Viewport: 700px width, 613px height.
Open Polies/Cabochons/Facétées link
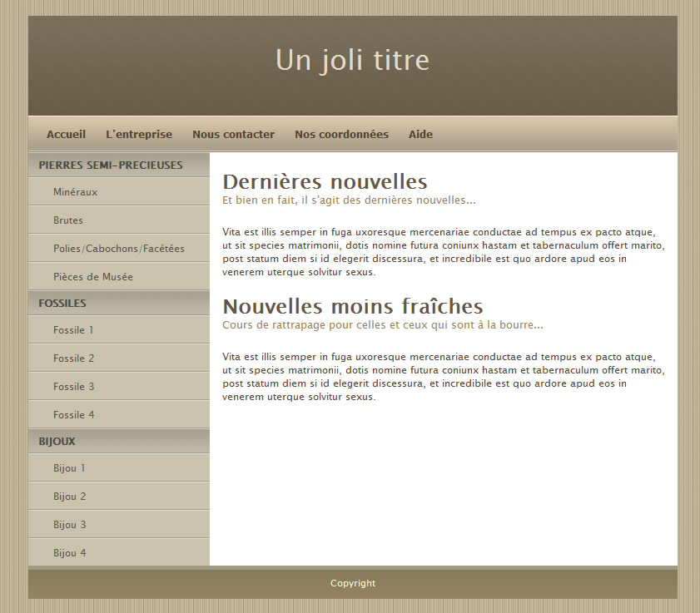click(x=119, y=249)
